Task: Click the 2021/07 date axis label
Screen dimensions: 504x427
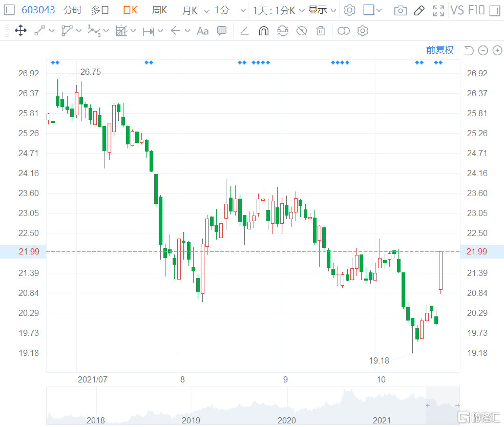Action: (93, 379)
